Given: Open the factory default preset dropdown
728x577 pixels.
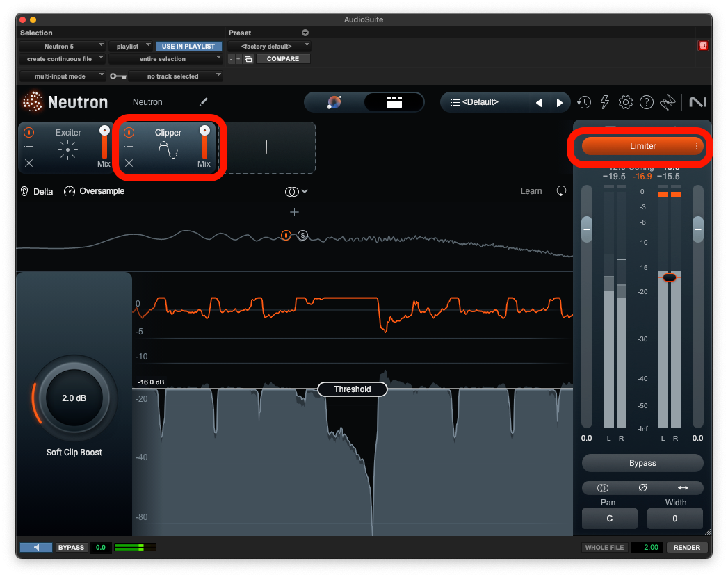Looking at the screenshot, I should tap(269, 46).
